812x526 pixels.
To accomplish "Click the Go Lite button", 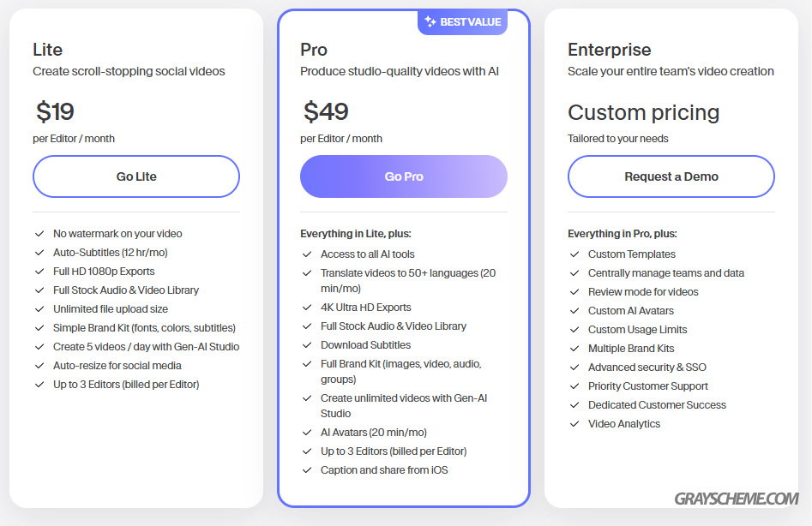I will (136, 176).
